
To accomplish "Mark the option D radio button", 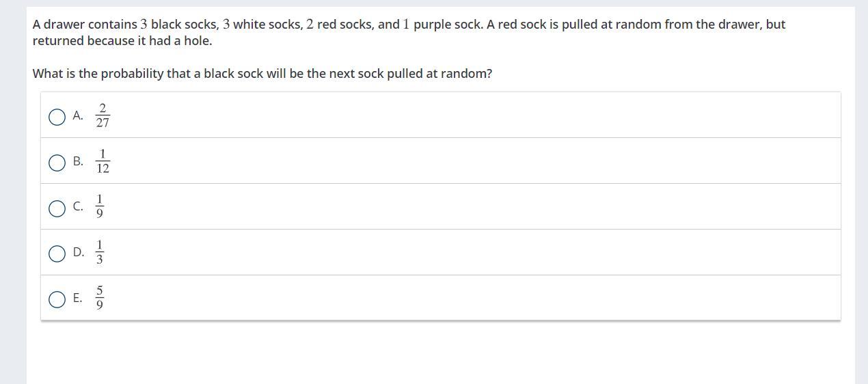I will [57, 253].
